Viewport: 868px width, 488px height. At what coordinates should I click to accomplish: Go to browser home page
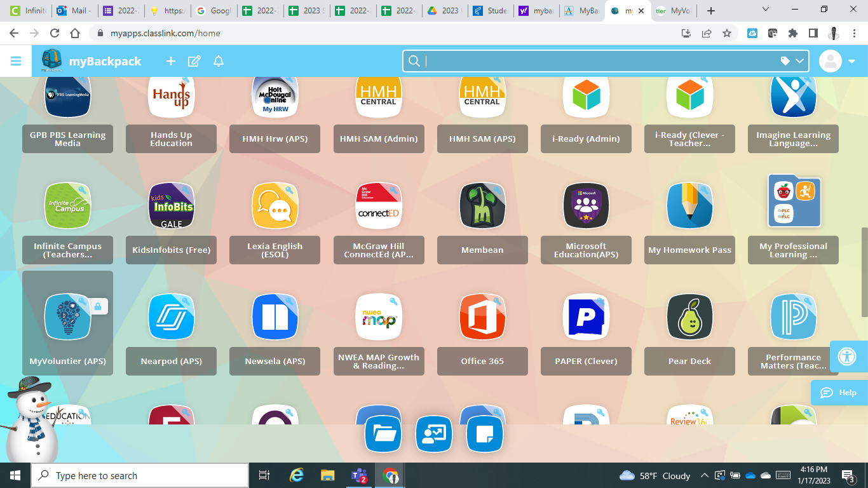pyautogui.click(x=75, y=33)
